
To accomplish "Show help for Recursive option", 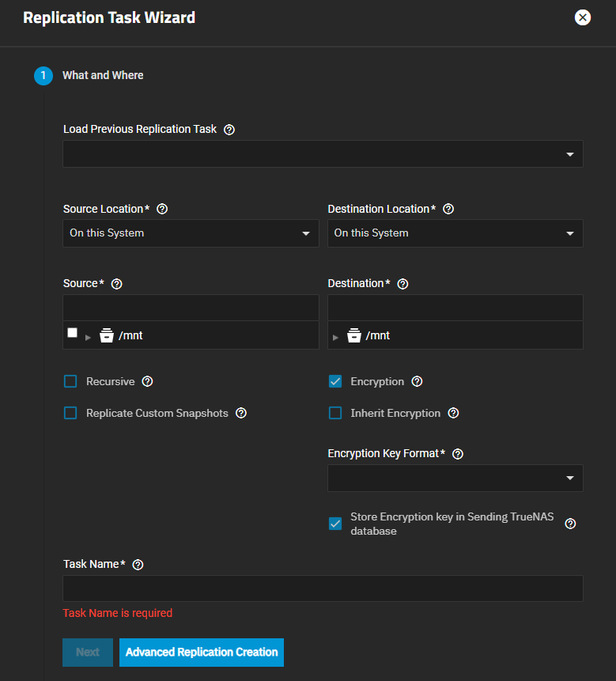I will [x=147, y=381].
